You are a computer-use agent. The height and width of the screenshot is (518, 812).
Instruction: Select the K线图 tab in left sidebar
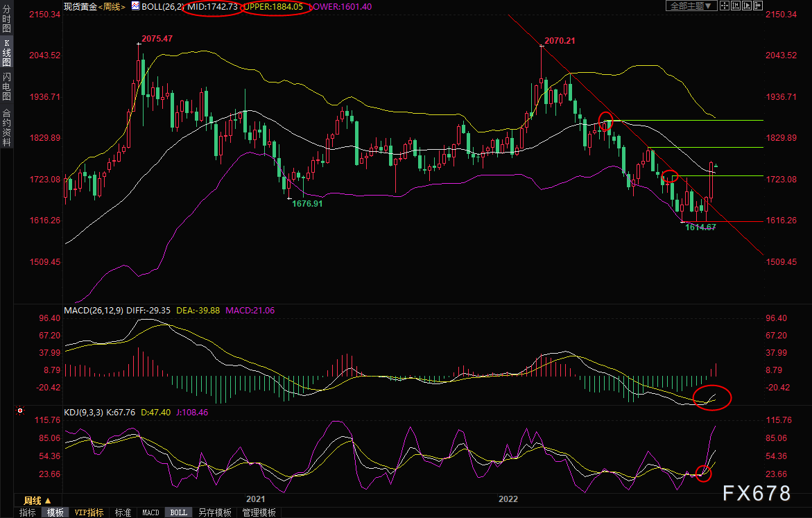click(x=6, y=53)
